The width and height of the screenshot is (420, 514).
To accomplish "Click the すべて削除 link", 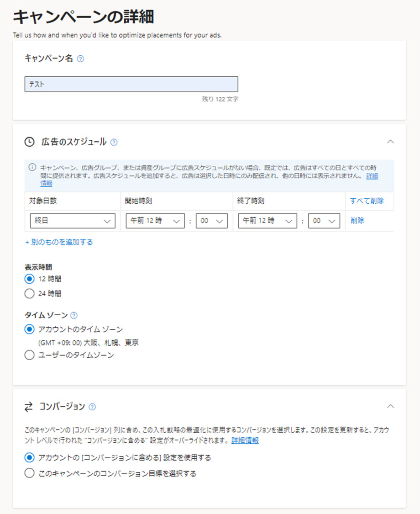I will pyautogui.click(x=367, y=201).
